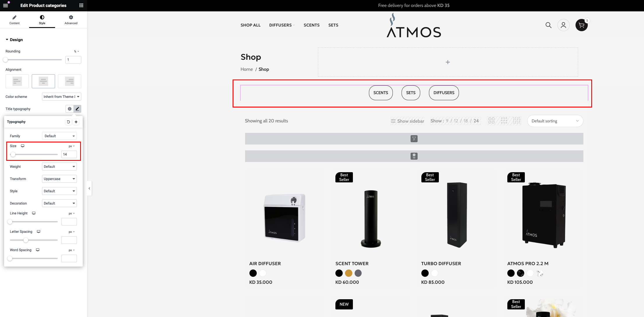Image resolution: width=644 pixels, height=317 pixels.
Task: Select left alignment option
Action: (17, 81)
